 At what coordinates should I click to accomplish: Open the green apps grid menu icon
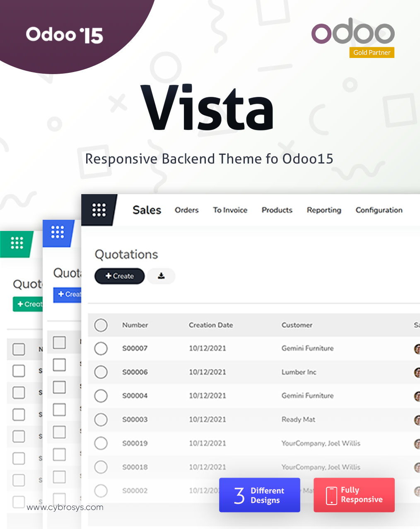pos(17,243)
